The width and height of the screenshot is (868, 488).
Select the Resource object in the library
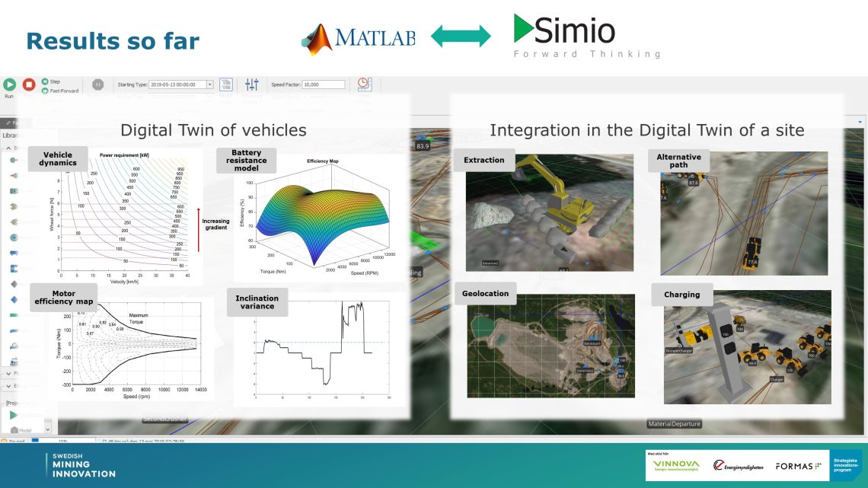(14, 238)
